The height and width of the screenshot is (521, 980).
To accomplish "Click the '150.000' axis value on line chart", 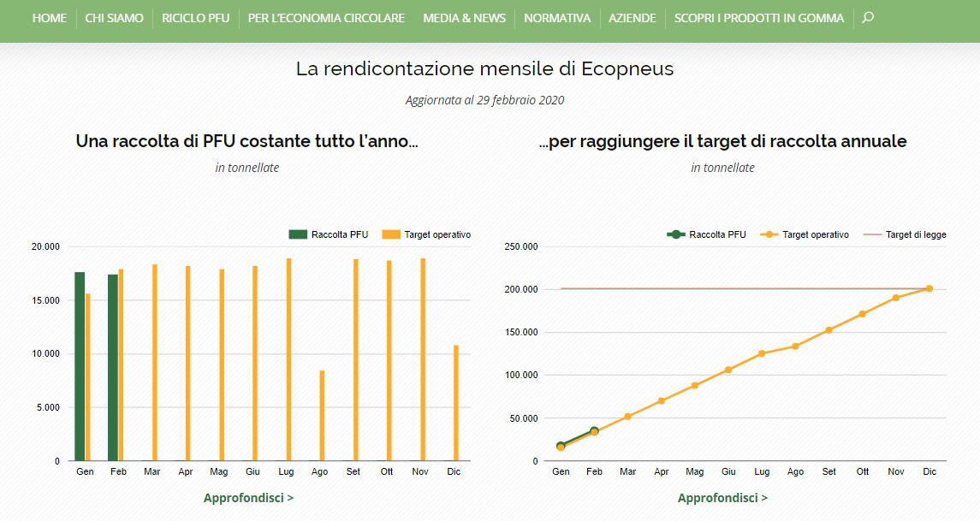I will (521, 332).
